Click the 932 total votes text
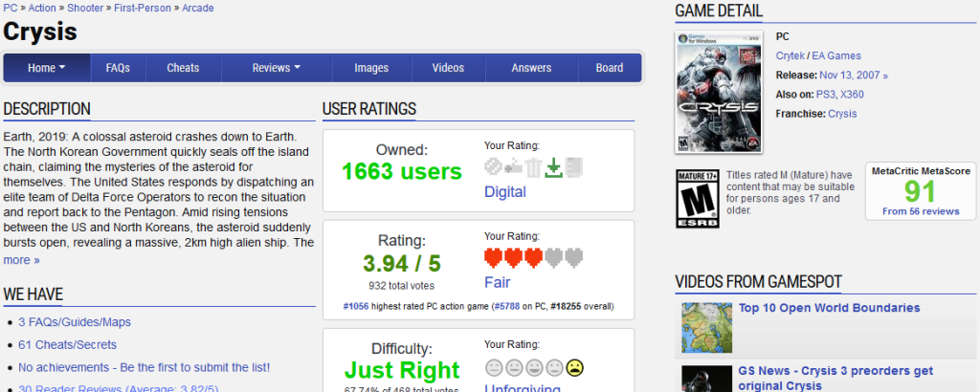The image size is (980, 392). click(401, 286)
